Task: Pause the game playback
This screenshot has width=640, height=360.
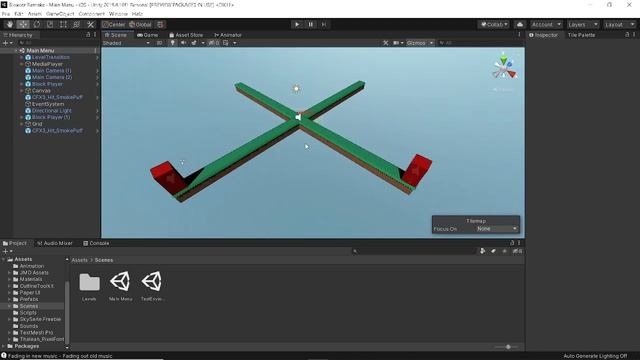Action: [310, 24]
